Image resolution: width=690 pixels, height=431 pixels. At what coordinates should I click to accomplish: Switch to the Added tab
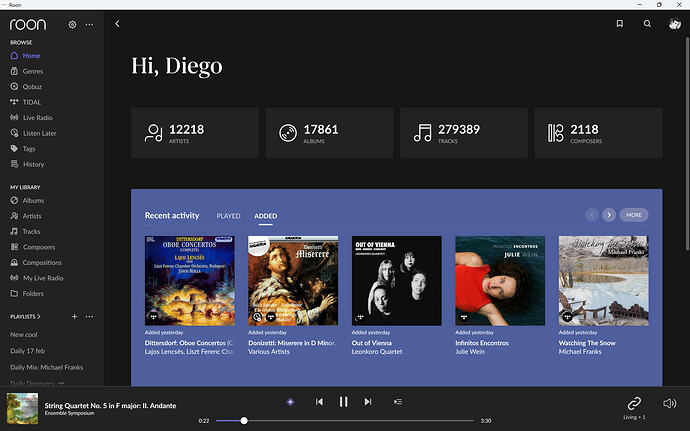click(x=265, y=216)
